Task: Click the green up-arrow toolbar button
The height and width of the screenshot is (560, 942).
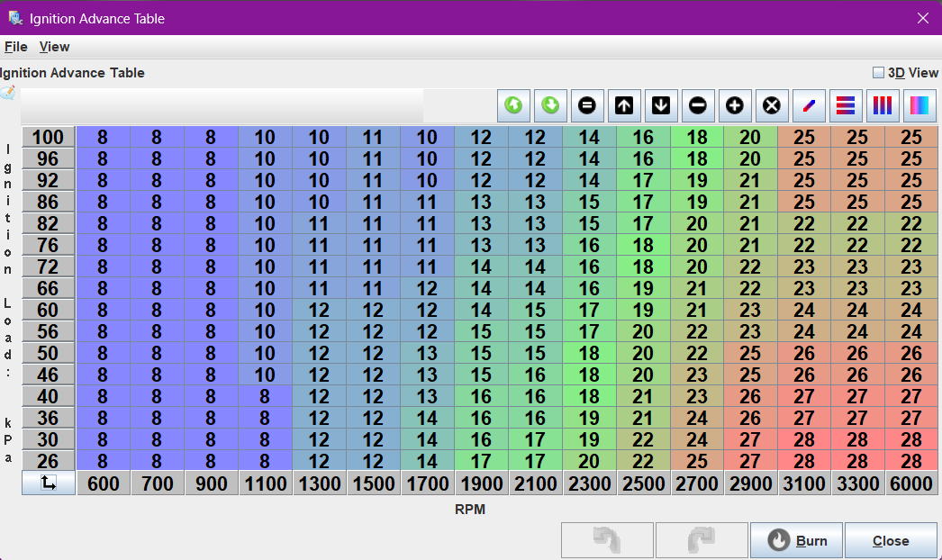Action: [513, 105]
